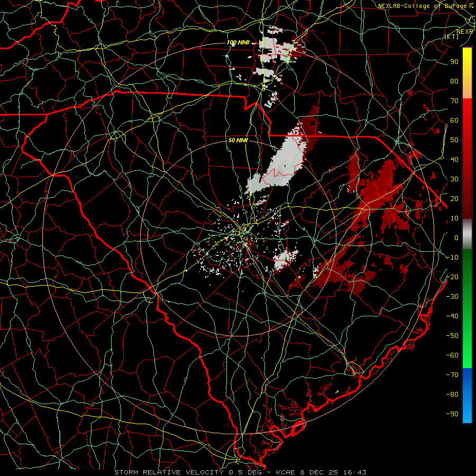Screen dimensions: 476x476
Task: Click the -40 value on the velocity scale
Action: 452,316
